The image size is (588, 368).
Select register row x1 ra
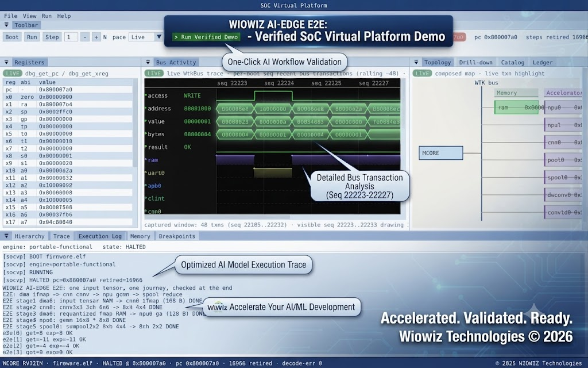(68, 105)
